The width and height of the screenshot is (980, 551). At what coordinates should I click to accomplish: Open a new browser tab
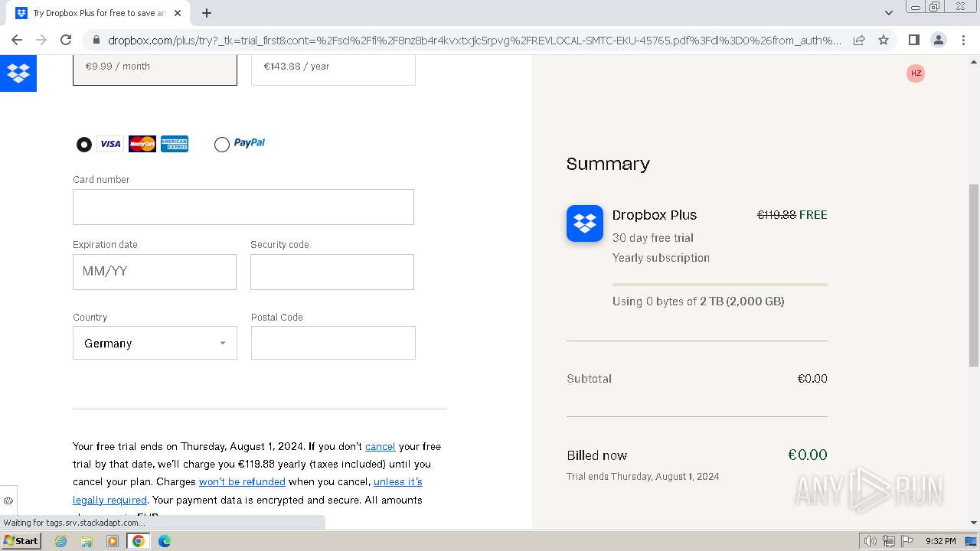pyautogui.click(x=207, y=13)
